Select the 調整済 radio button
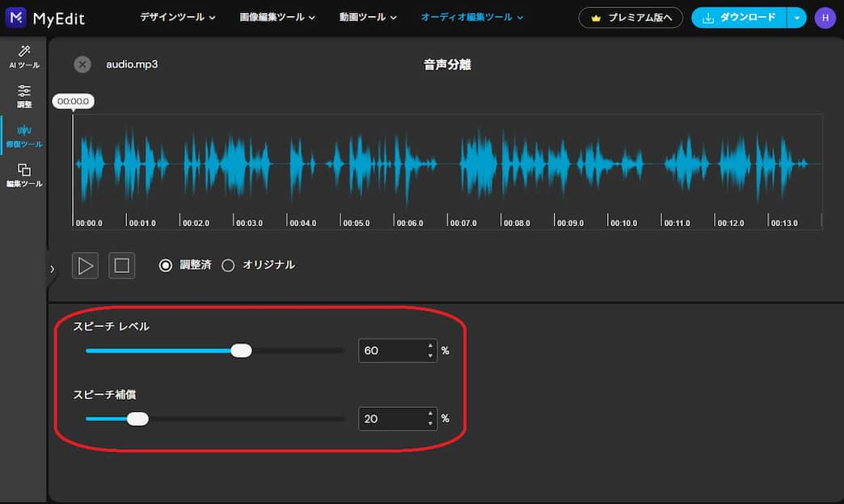This screenshot has width=844, height=504. point(166,264)
